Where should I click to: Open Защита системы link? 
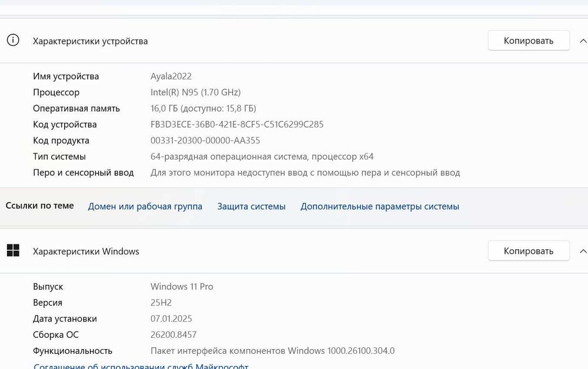[x=251, y=206]
